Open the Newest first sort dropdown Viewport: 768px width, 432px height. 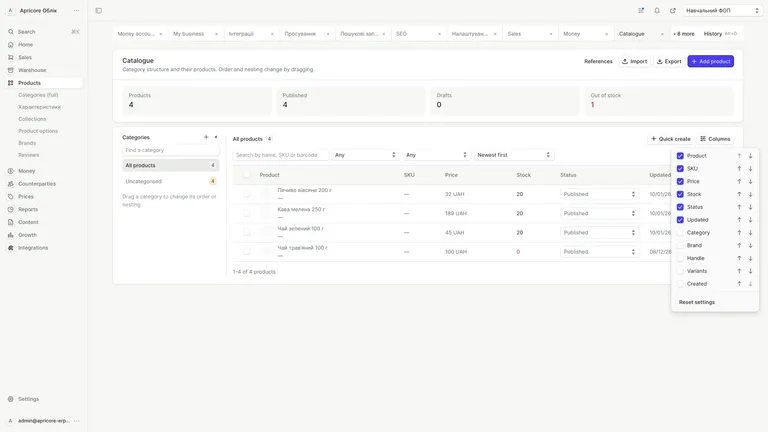click(513, 155)
